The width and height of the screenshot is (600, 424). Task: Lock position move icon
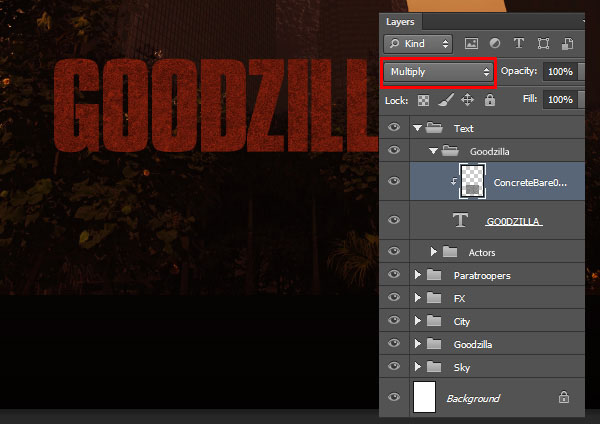click(x=467, y=100)
